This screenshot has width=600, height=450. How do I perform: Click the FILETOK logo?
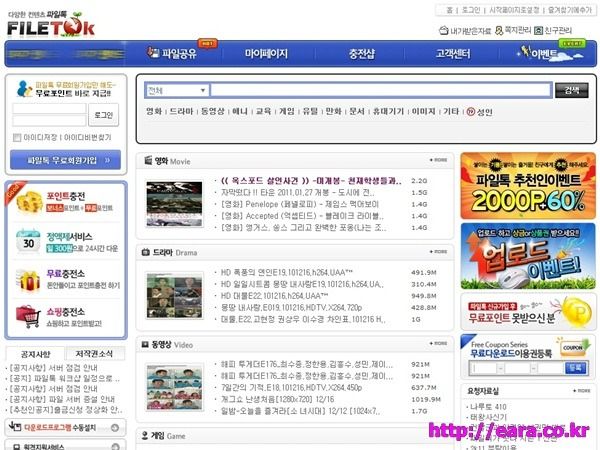pyautogui.click(x=51, y=25)
